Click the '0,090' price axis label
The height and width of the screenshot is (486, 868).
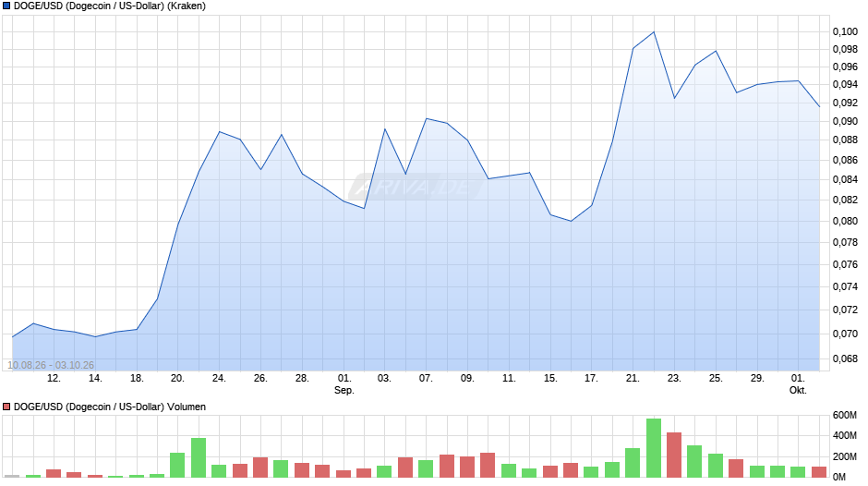pyautogui.click(x=845, y=121)
